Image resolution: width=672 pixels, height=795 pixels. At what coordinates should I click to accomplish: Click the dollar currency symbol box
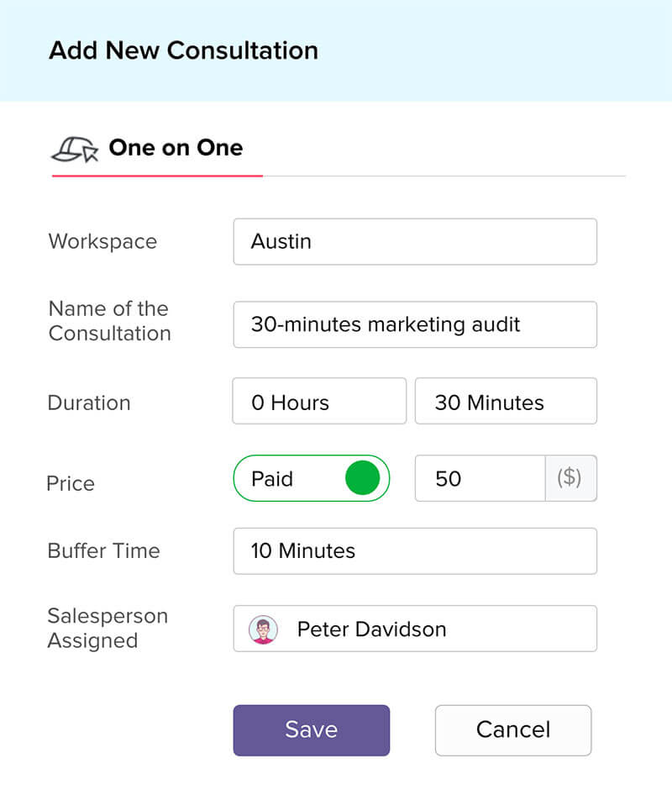pyautogui.click(x=570, y=479)
